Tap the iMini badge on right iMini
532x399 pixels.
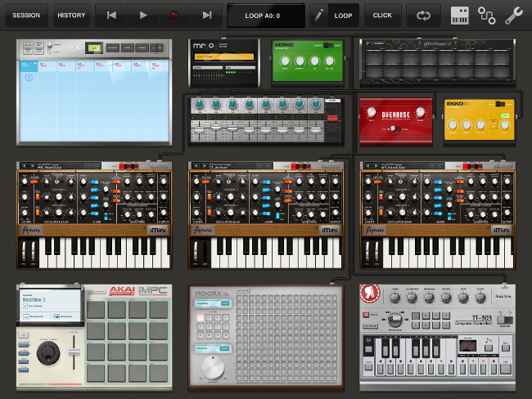(x=501, y=231)
